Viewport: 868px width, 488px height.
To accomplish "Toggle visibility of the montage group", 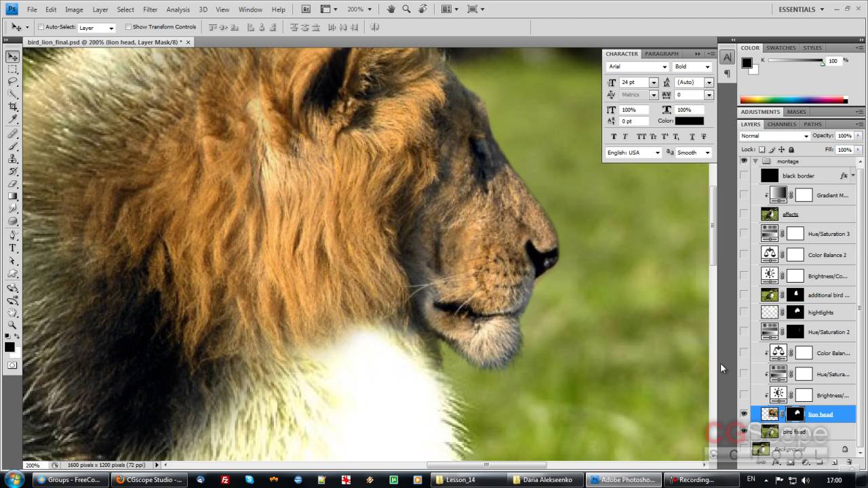I will tap(745, 161).
